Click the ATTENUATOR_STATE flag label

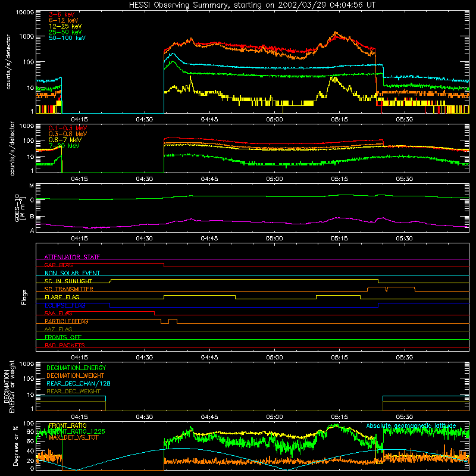[72, 257]
